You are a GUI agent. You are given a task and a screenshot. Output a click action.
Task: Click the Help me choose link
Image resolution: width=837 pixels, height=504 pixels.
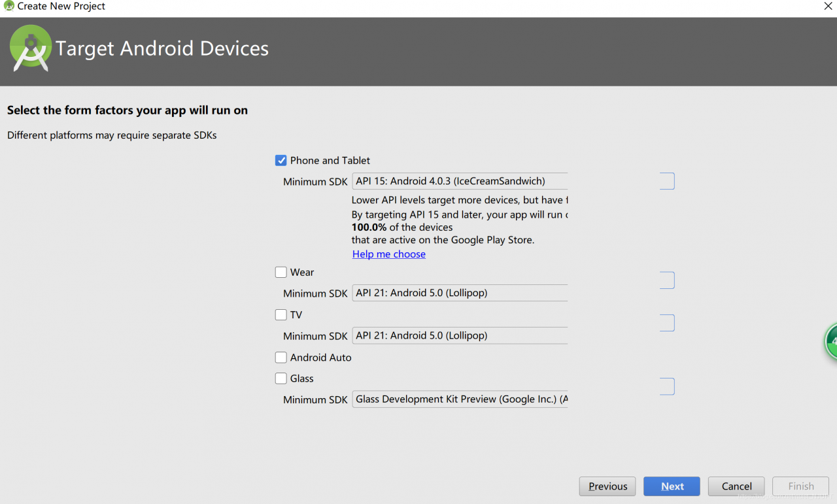tap(389, 254)
